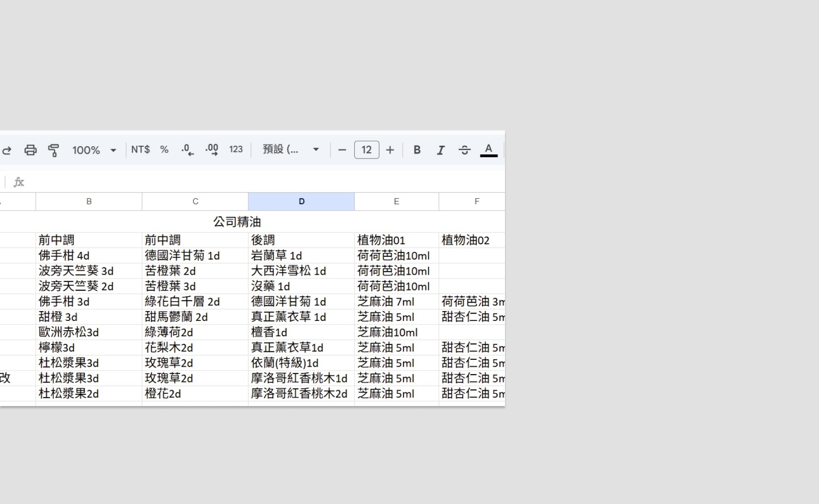Open the text color picker
819x504 pixels.
488,150
